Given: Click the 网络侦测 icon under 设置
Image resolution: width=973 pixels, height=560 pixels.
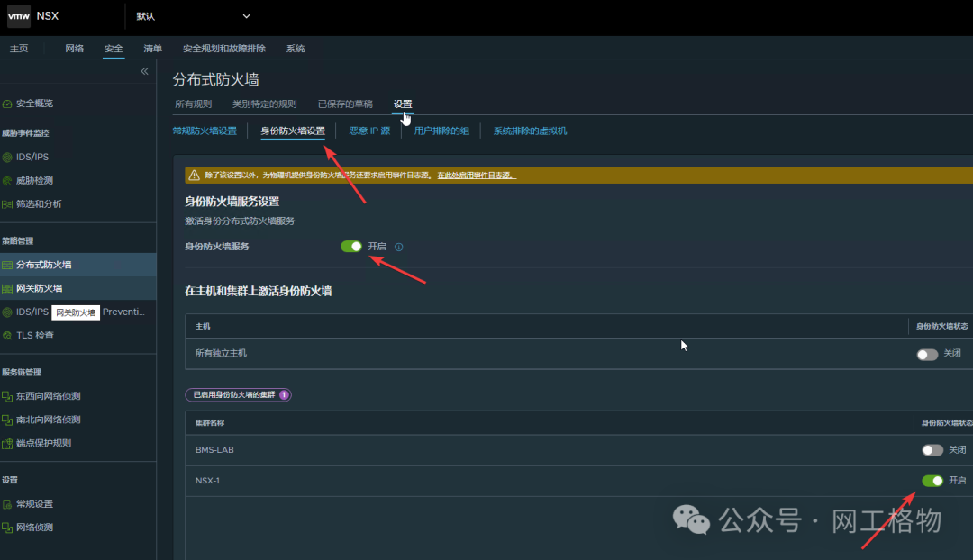Looking at the screenshot, I should (x=7, y=528).
